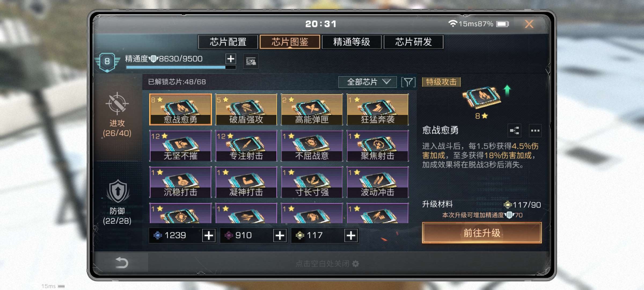Select the 防御 defense shield icon

coord(118,191)
